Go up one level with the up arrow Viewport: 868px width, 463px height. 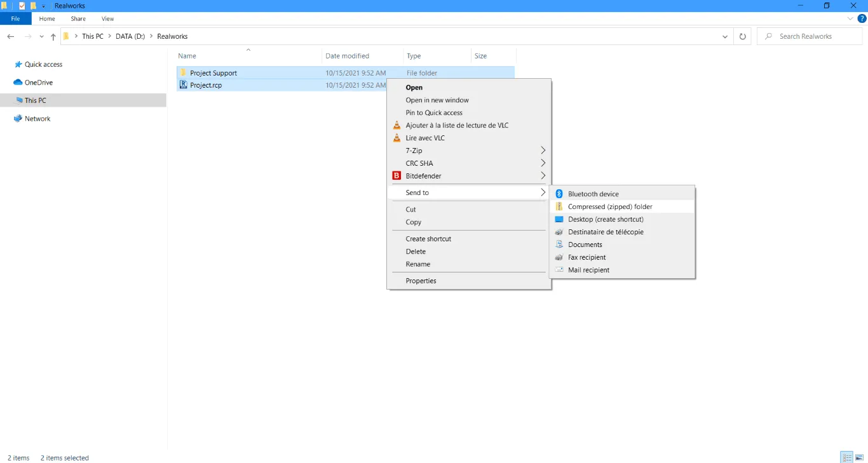click(x=53, y=36)
